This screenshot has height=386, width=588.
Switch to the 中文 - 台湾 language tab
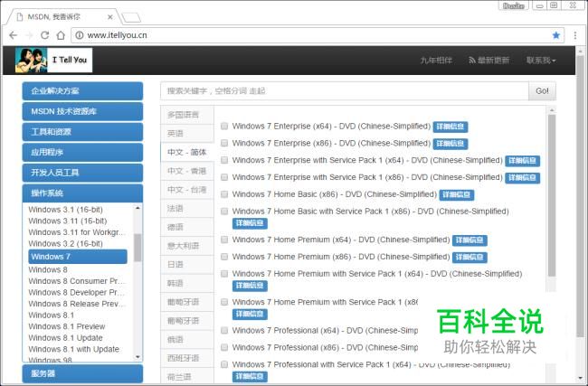187,190
